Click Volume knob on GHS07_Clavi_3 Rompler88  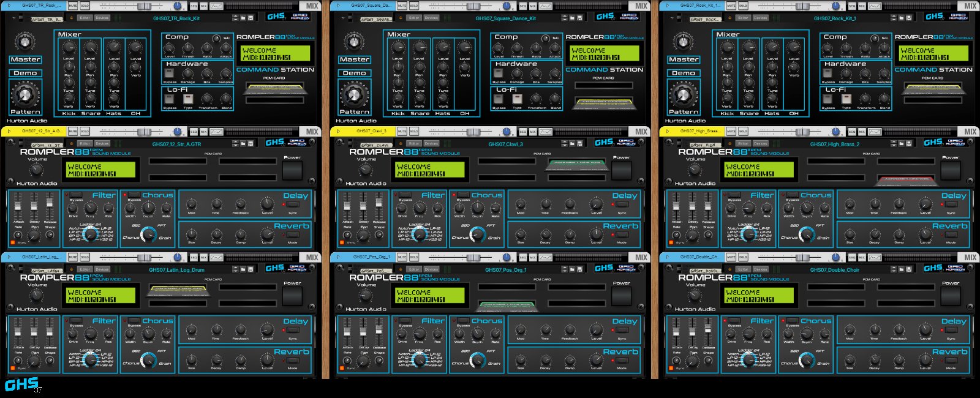(366, 170)
